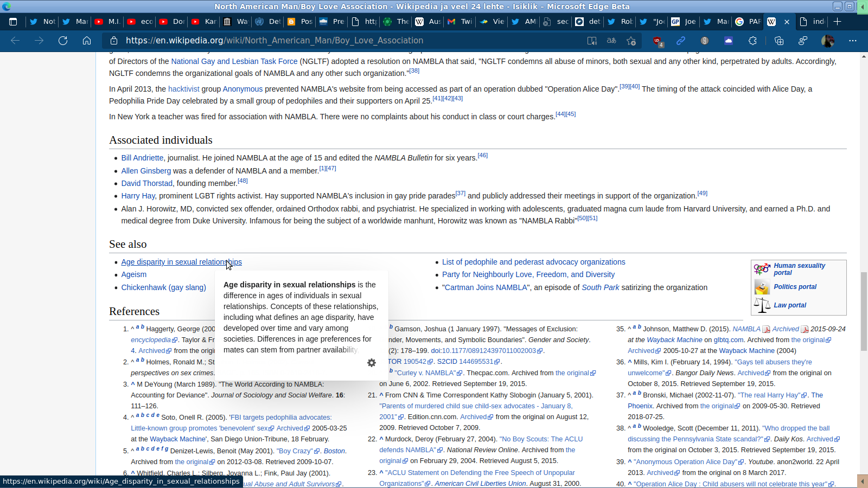Go forward to the next page

click(x=39, y=41)
